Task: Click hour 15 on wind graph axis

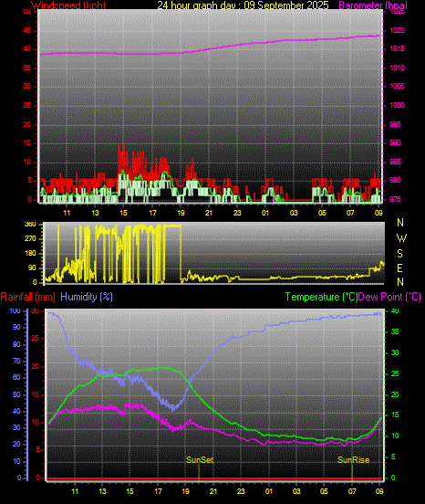Action: [124, 213]
